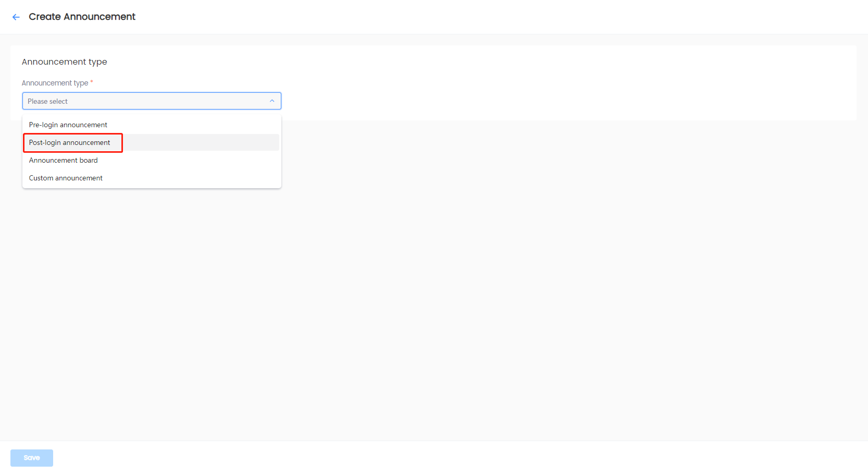Click the Create Announcement page title
The height and width of the screenshot is (475, 868).
coord(82,17)
